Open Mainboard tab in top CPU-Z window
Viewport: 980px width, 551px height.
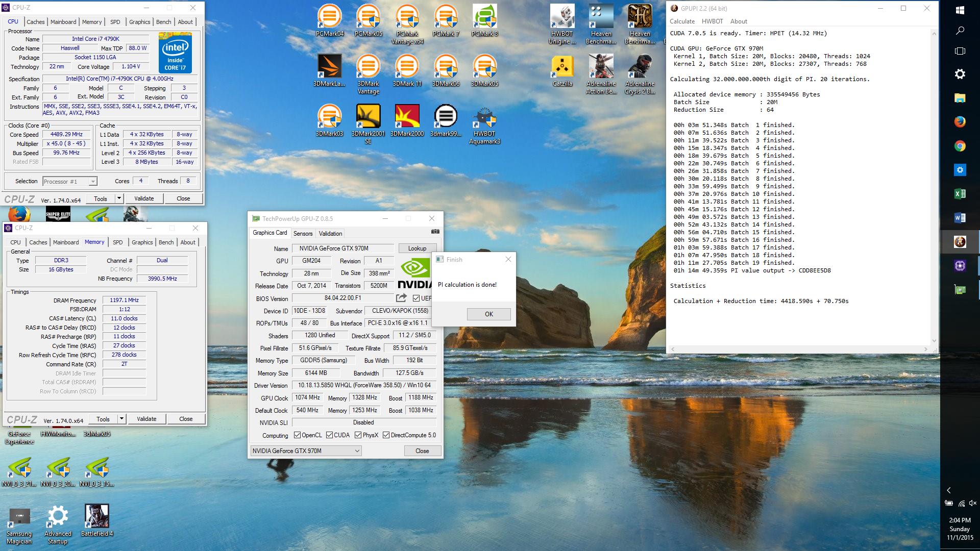[x=63, y=22]
